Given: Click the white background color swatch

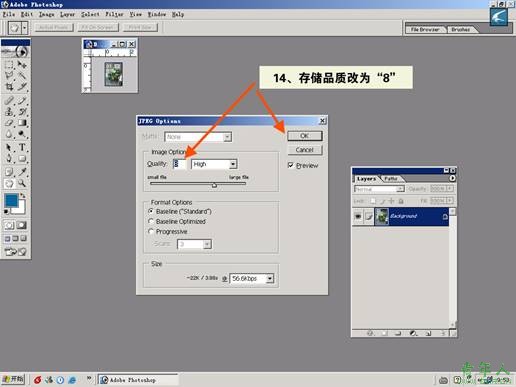Looking at the screenshot, I should [x=21, y=209].
